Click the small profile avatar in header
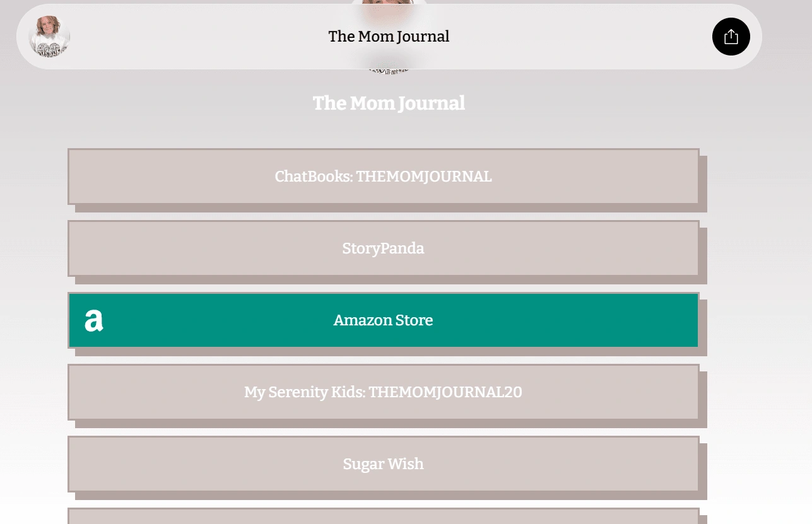Screen dimensions: 812x524 point(49,37)
